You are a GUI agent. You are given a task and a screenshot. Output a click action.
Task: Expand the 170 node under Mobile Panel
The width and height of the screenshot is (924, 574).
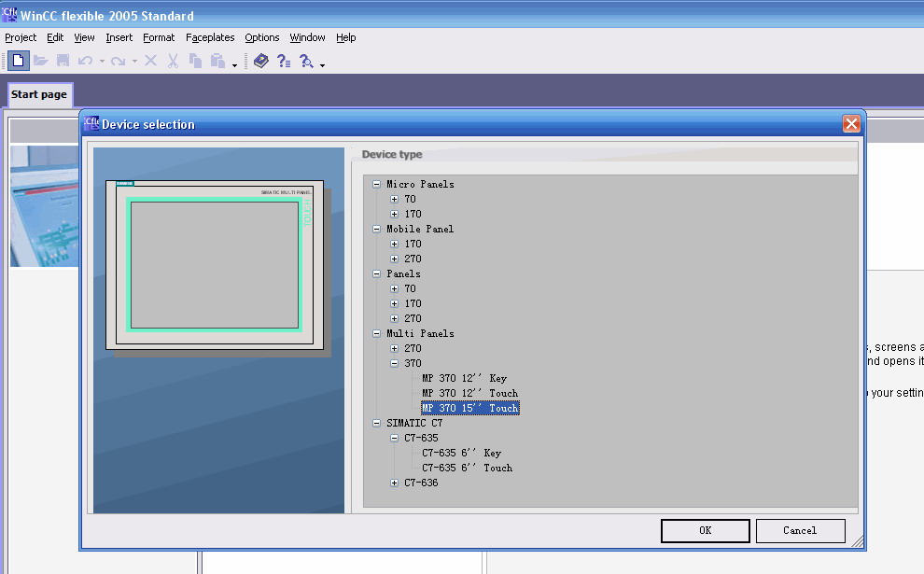(x=394, y=244)
